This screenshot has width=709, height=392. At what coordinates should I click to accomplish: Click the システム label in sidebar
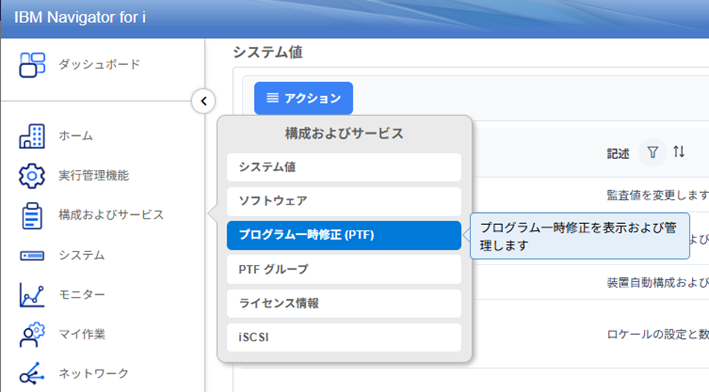tap(81, 255)
